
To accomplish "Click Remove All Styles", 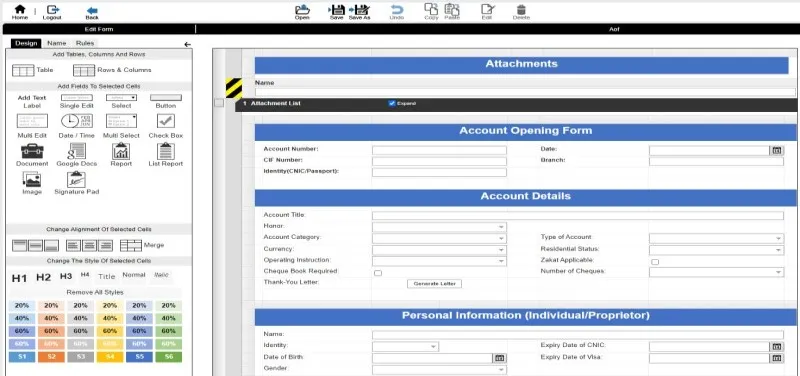I will point(96,293).
